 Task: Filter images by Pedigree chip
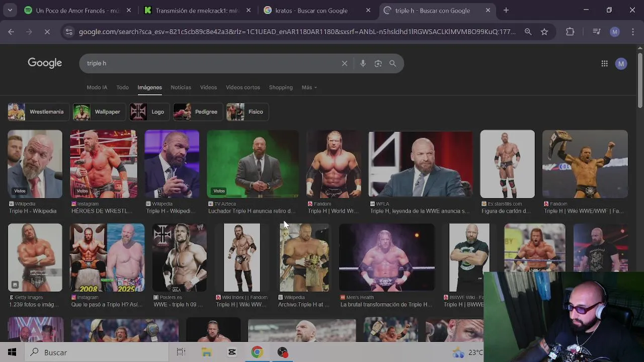pos(198,112)
